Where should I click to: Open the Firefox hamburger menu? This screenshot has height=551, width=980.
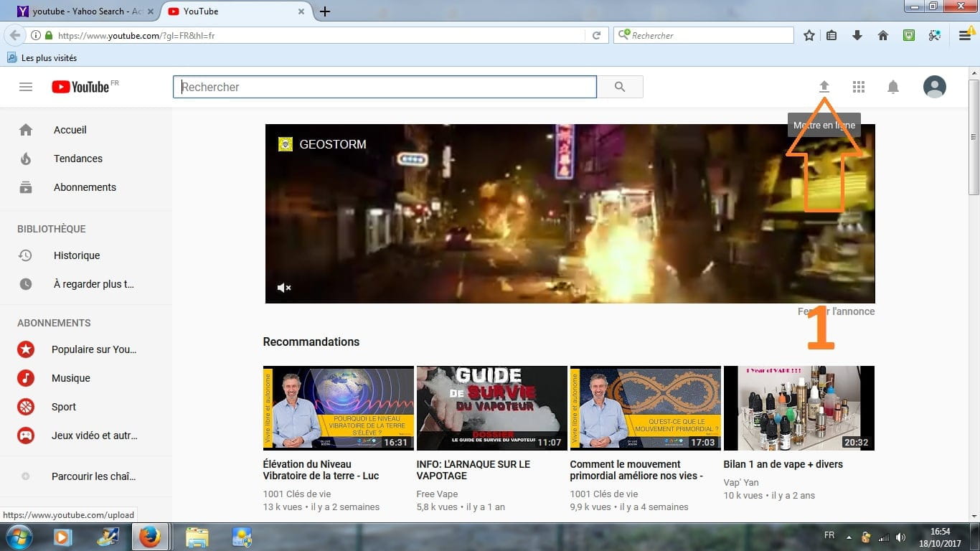966,35
